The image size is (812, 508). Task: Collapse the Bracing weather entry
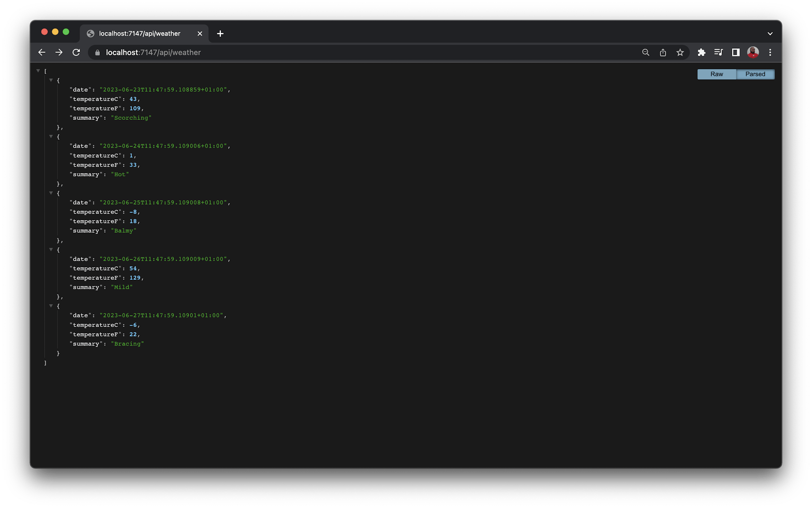[x=51, y=306]
